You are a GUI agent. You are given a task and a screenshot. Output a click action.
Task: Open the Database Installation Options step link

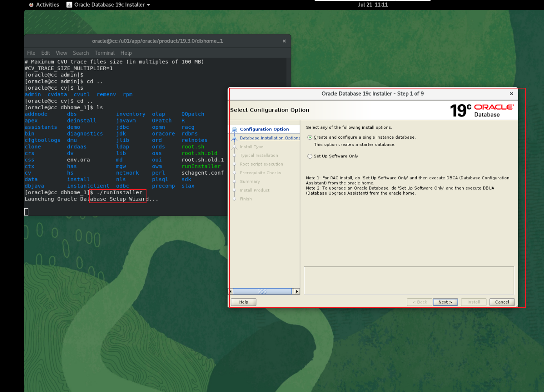(269, 138)
